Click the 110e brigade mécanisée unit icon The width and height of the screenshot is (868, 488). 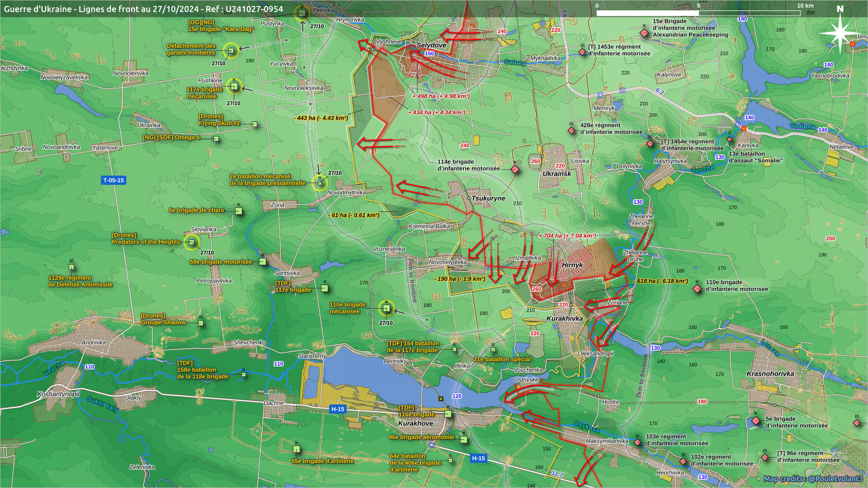pyautogui.click(x=386, y=308)
